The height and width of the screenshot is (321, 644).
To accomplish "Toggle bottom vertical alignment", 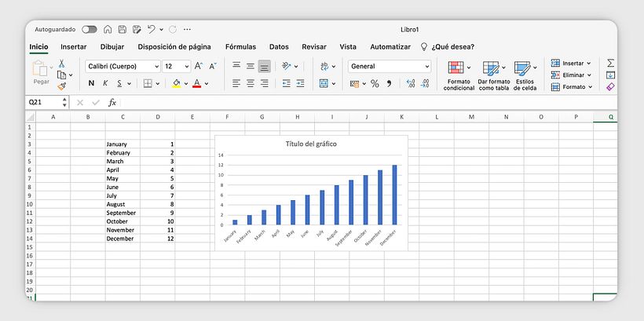I will point(265,66).
